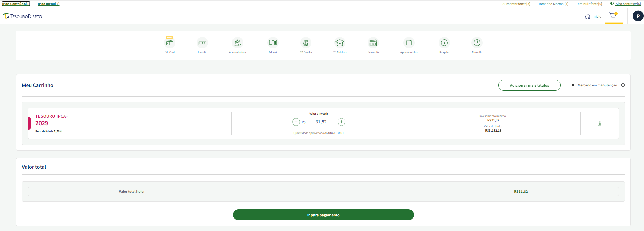644x231 pixels.
Task: Click the Valor do título R$3.182,13 value
Action: point(493,131)
